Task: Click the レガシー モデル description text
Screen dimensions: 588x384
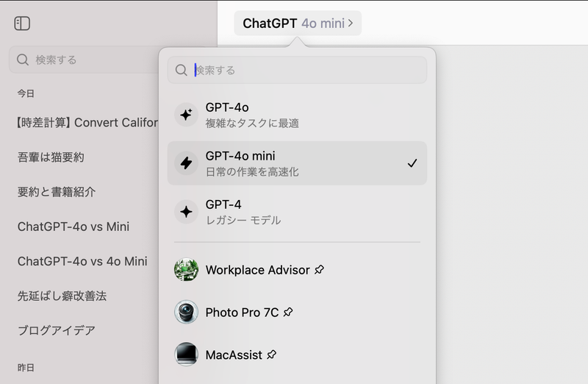Action: 243,220
